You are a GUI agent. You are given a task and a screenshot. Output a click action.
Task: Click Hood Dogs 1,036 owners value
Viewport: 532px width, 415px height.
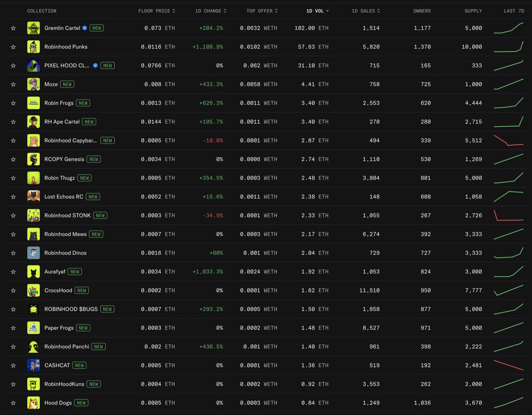click(422, 403)
